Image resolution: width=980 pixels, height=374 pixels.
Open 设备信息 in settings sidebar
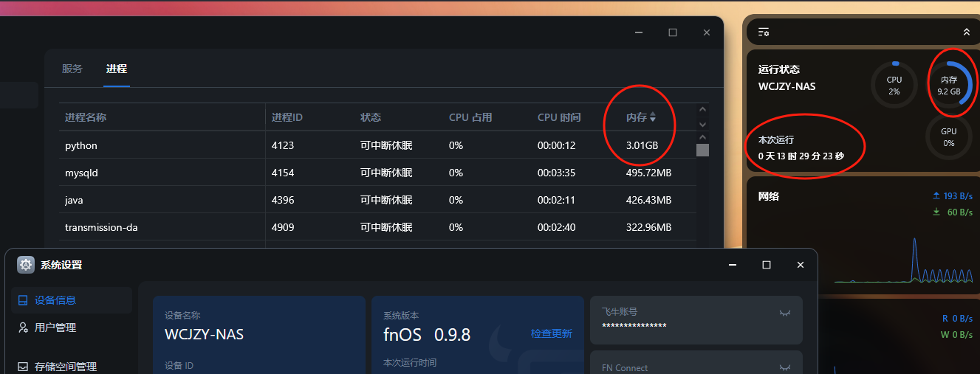click(72, 300)
